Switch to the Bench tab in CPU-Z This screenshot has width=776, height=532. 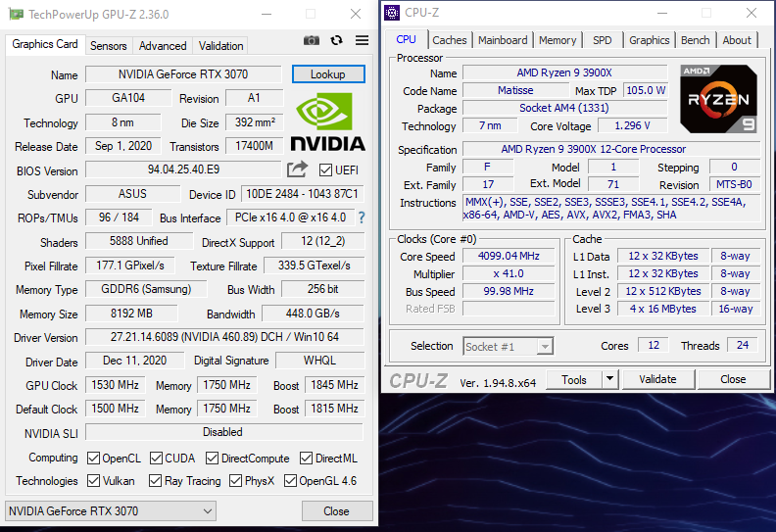[x=696, y=40]
